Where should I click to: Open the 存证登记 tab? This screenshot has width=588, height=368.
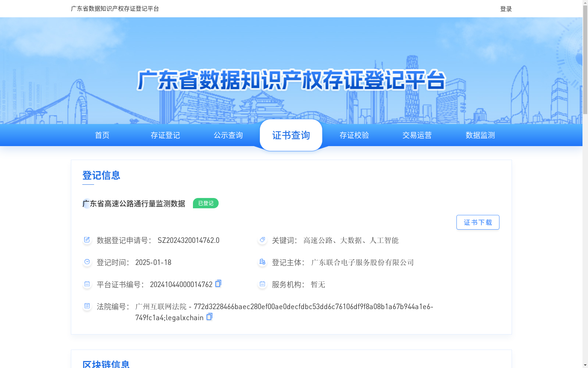point(165,135)
